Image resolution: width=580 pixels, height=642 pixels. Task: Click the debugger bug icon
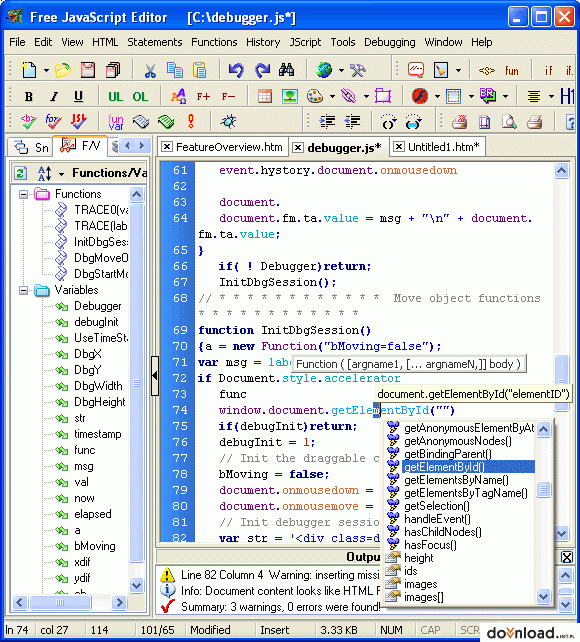click(228, 121)
